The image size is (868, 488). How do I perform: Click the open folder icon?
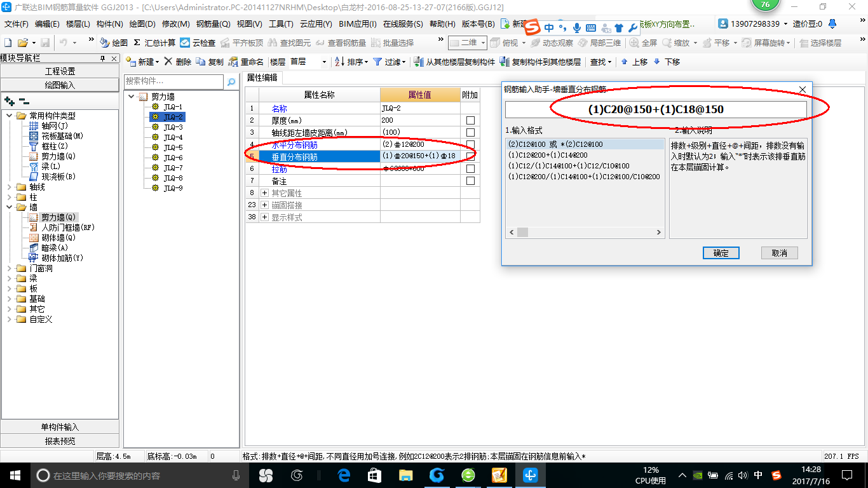(22, 43)
